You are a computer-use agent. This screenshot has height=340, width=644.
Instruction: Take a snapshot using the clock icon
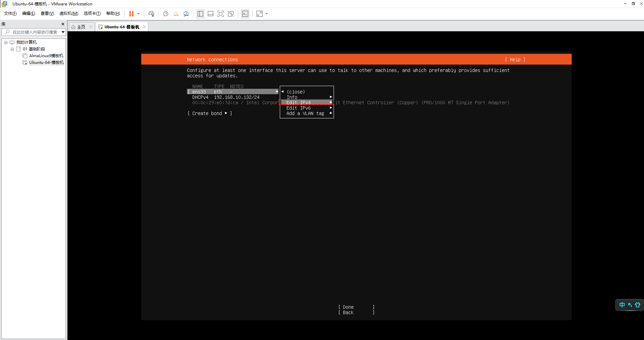(x=165, y=14)
